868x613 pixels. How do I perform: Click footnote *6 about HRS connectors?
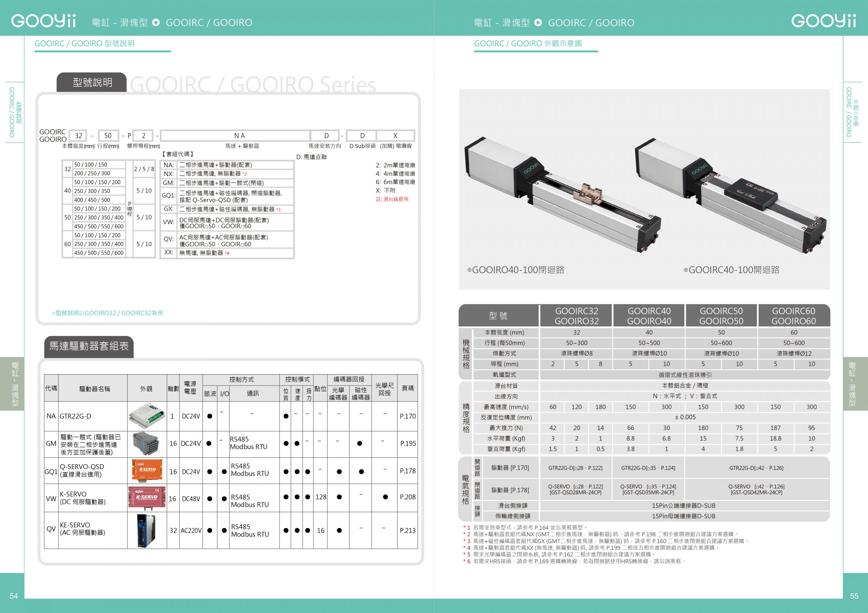click(x=575, y=561)
